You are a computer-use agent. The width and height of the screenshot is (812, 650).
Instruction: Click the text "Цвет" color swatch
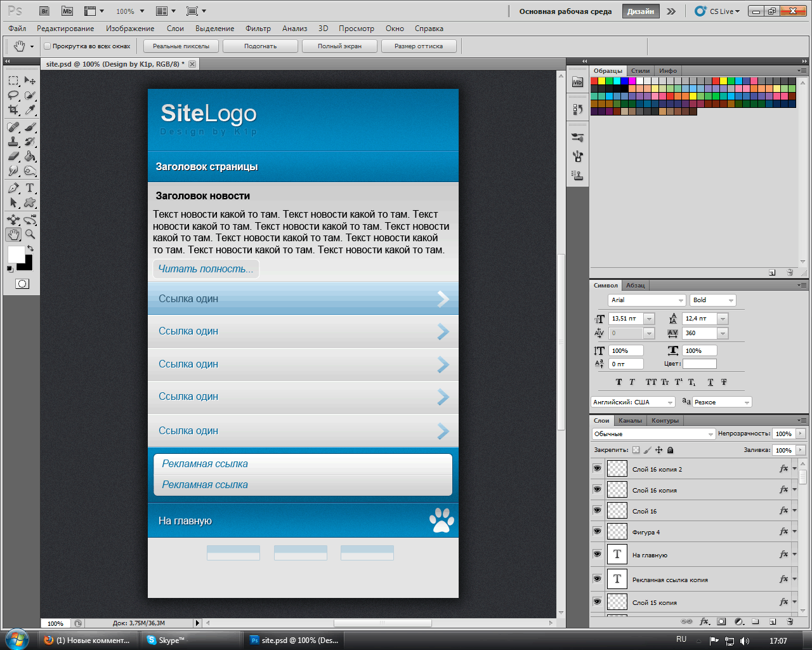699,364
